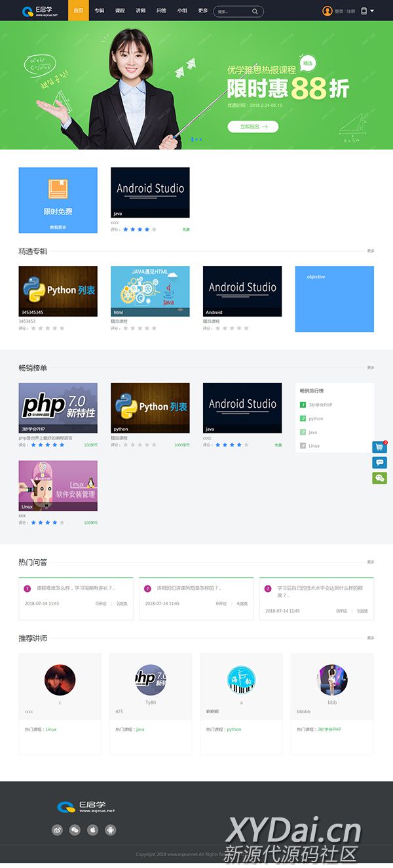This screenshot has height=868, width=393.
Task: Click the E启学 logo in header
Action: (x=40, y=10)
